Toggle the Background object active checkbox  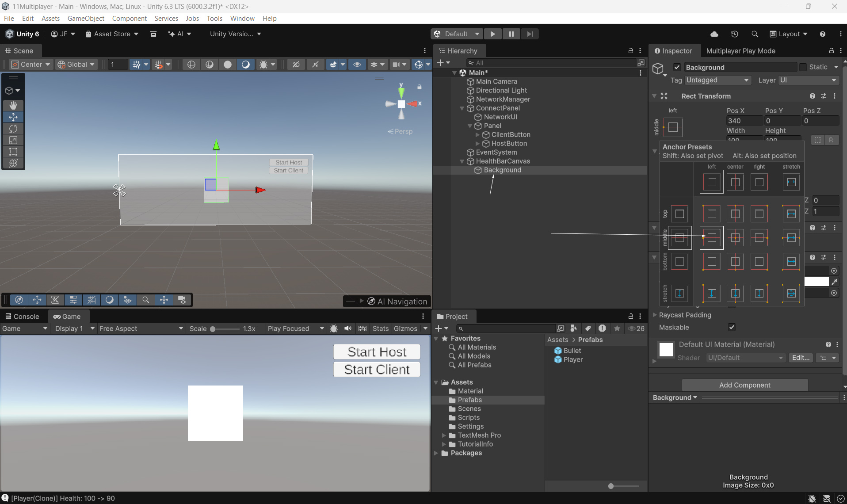pyautogui.click(x=677, y=67)
